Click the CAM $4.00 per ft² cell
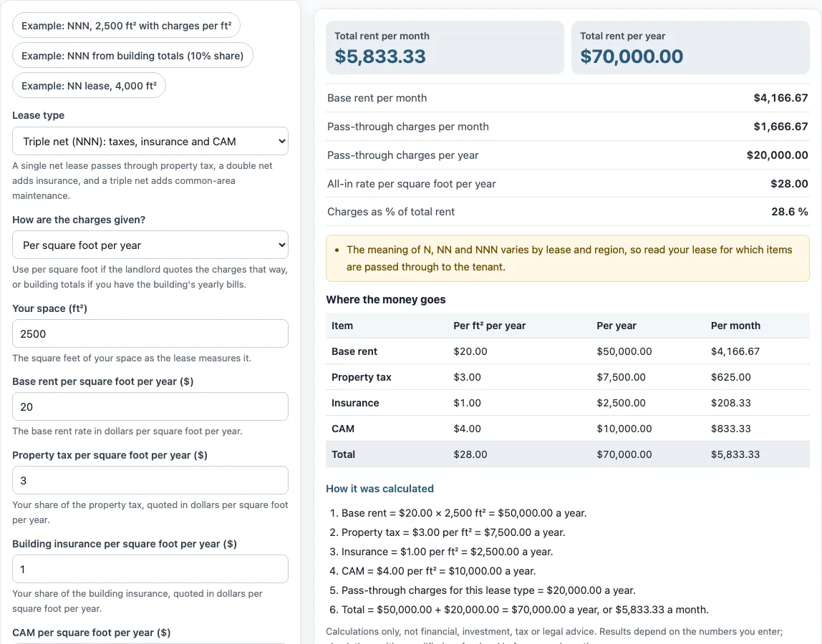This screenshot has width=822, height=644. (x=467, y=428)
